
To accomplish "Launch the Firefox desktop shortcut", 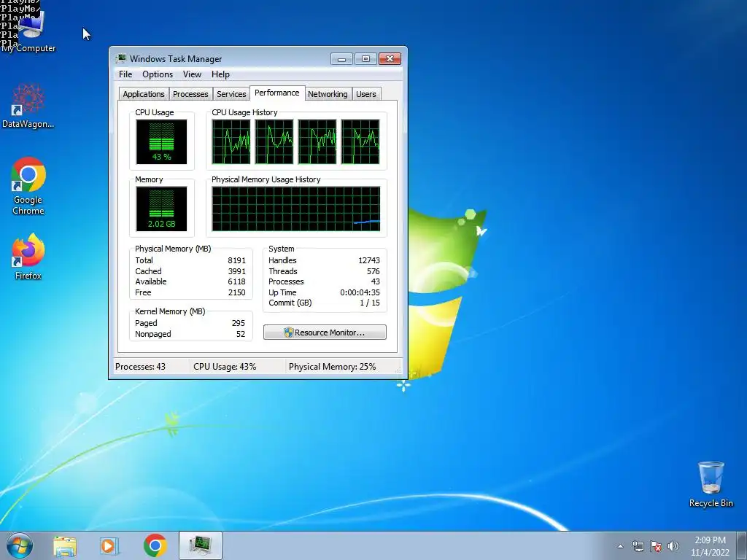I will click(28, 256).
